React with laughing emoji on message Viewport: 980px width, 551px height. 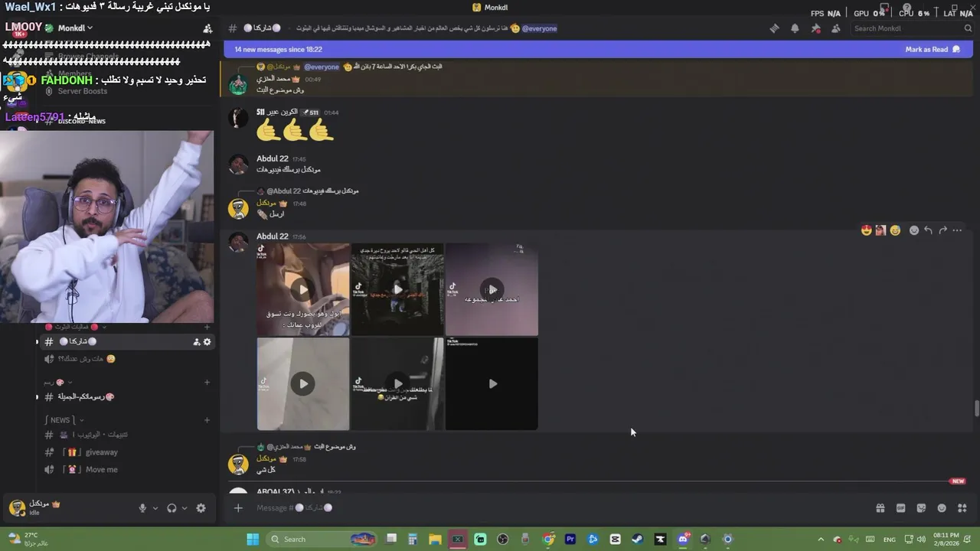click(x=895, y=230)
